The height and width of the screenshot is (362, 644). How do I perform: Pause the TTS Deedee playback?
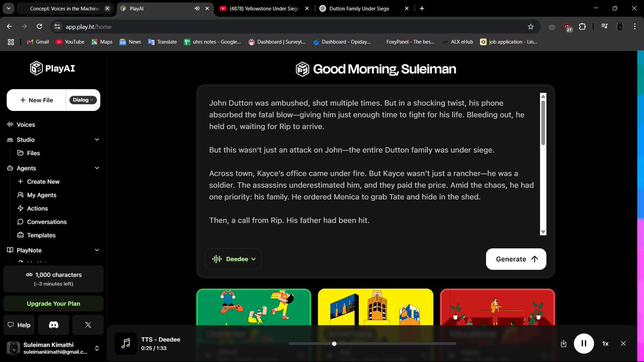pos(584,343)
